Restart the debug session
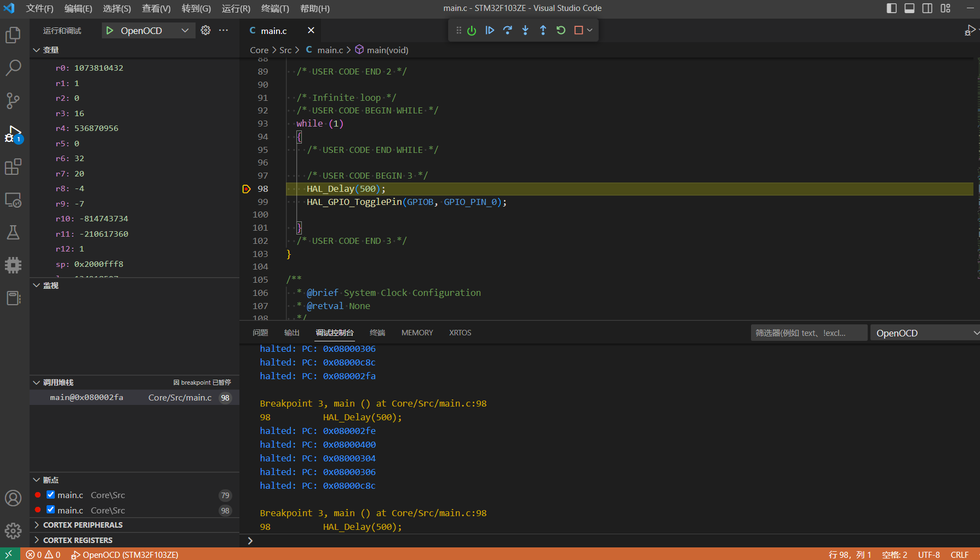 [x=561, y=31]
